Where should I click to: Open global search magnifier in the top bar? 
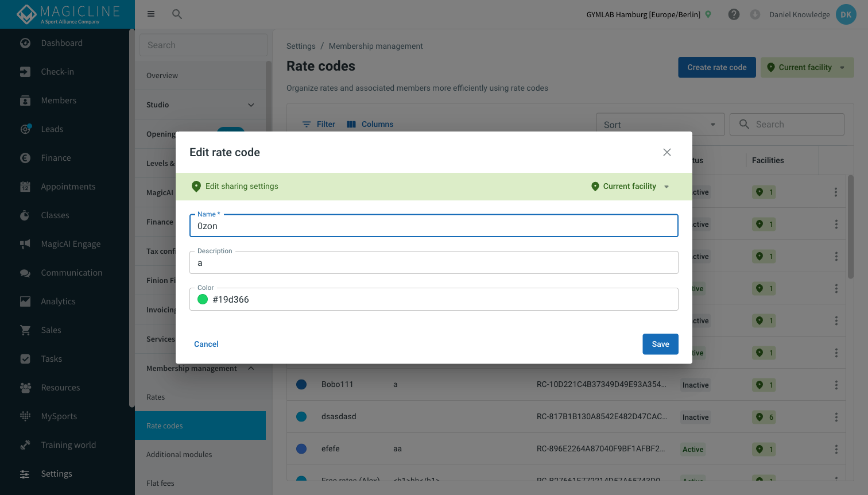click(x=177, y=14)
